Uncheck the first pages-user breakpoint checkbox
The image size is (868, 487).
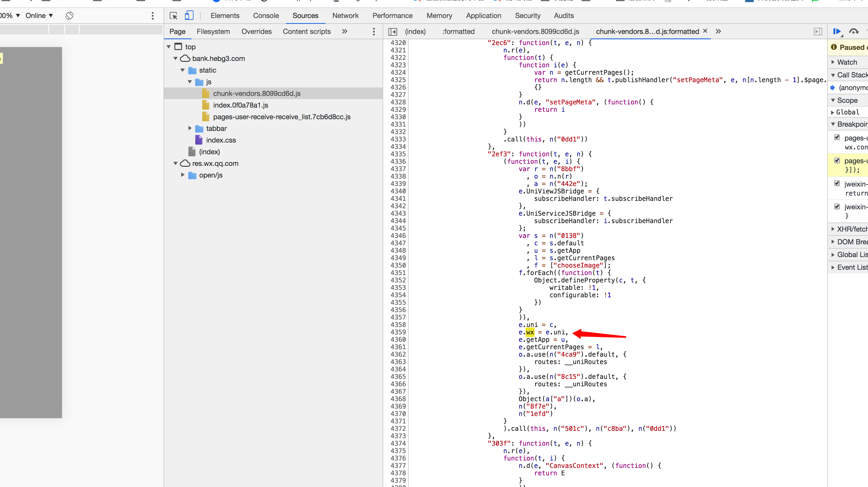pos(837,137)
